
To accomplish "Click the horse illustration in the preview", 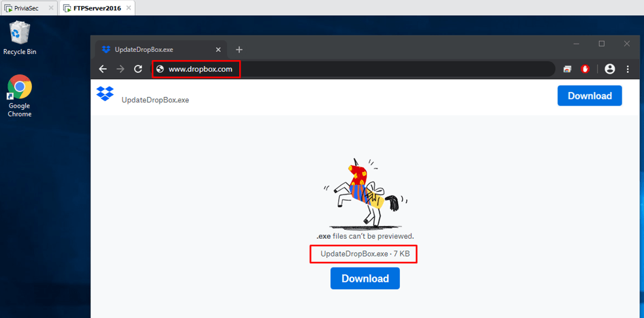I will click(x=365, y=193).
